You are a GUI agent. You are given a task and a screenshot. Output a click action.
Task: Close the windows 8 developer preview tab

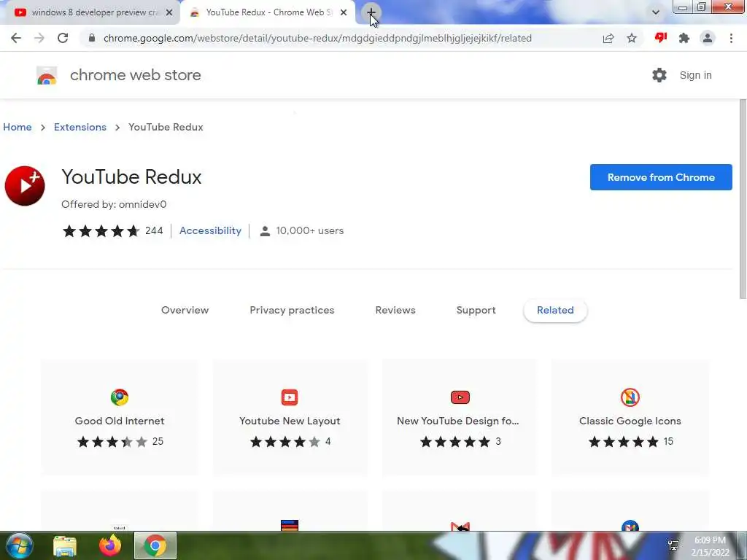169,12
